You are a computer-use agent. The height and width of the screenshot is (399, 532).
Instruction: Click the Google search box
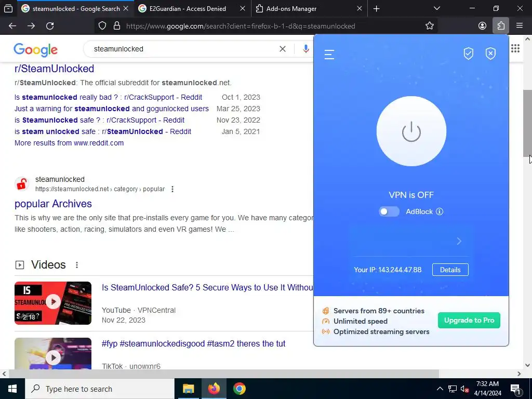pos(183,49)
